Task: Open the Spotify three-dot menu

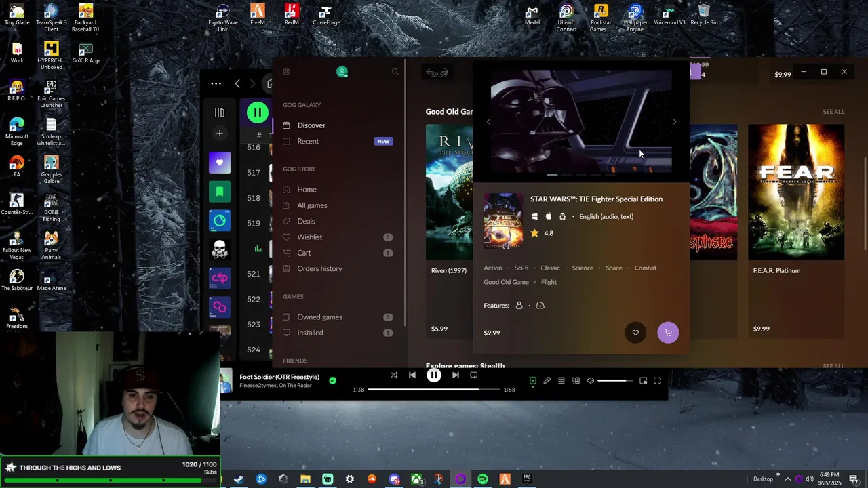Action: tap(216, 84)
